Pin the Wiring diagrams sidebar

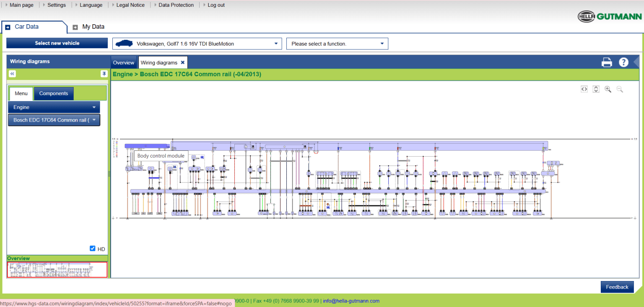tap(104, 74)
